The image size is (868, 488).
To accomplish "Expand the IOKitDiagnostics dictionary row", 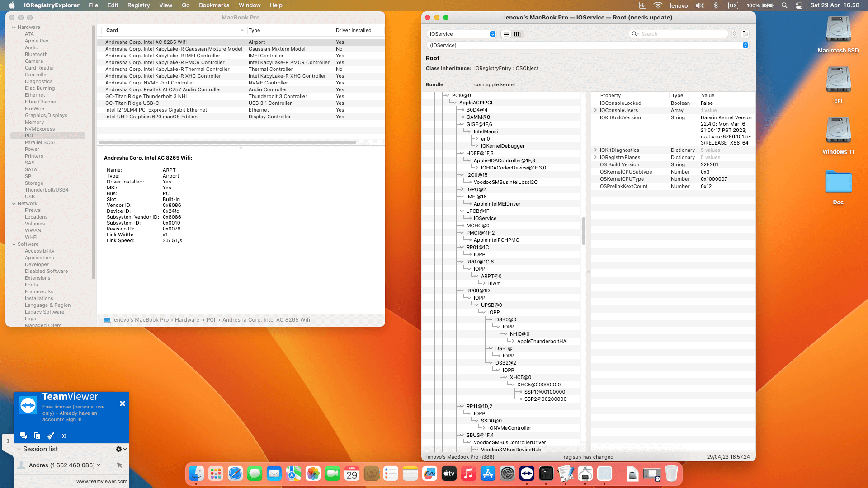I will tap(595, 150).
